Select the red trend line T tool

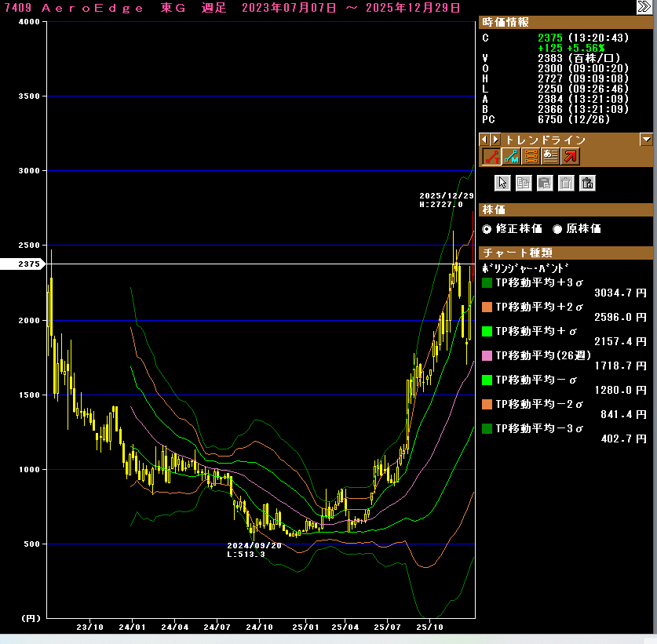491,156
